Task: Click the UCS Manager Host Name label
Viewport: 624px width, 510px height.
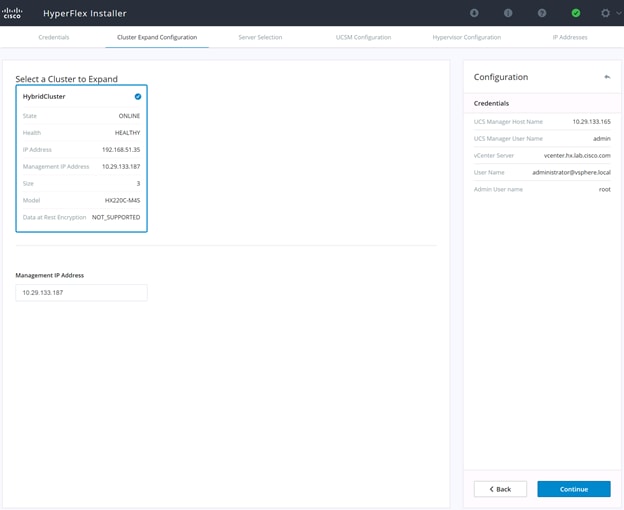Action: point(508,122)
